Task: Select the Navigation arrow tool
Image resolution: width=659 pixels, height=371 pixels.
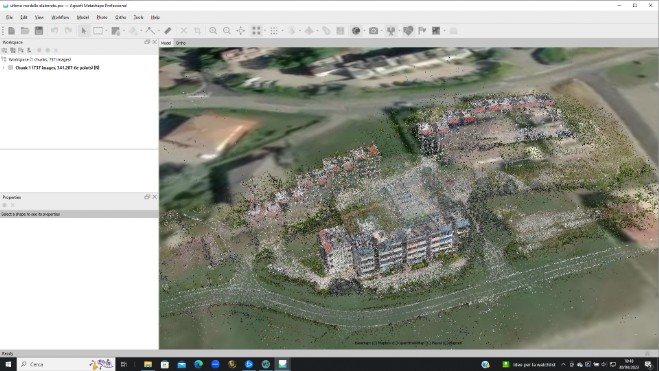Action: pos(84,31)
